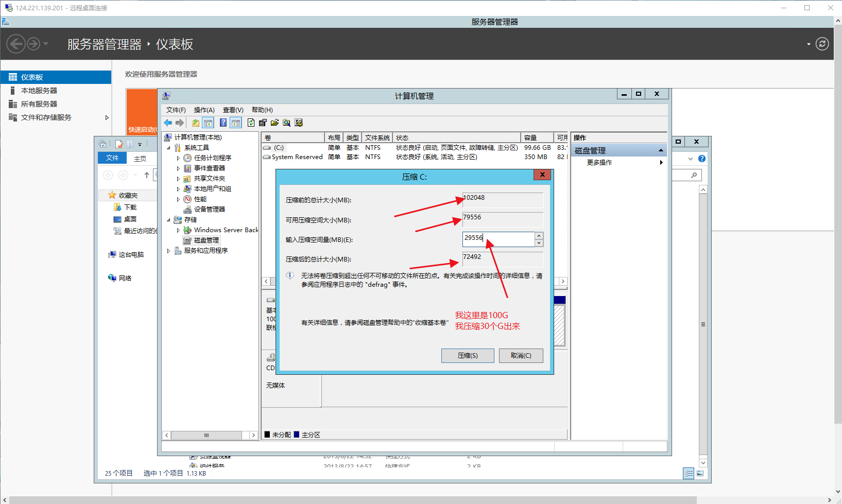Viewport: 842px width, 504px height.
Task: Click the blue back arrow in Computer Management toolbar
Action: (x=168, y=123)
